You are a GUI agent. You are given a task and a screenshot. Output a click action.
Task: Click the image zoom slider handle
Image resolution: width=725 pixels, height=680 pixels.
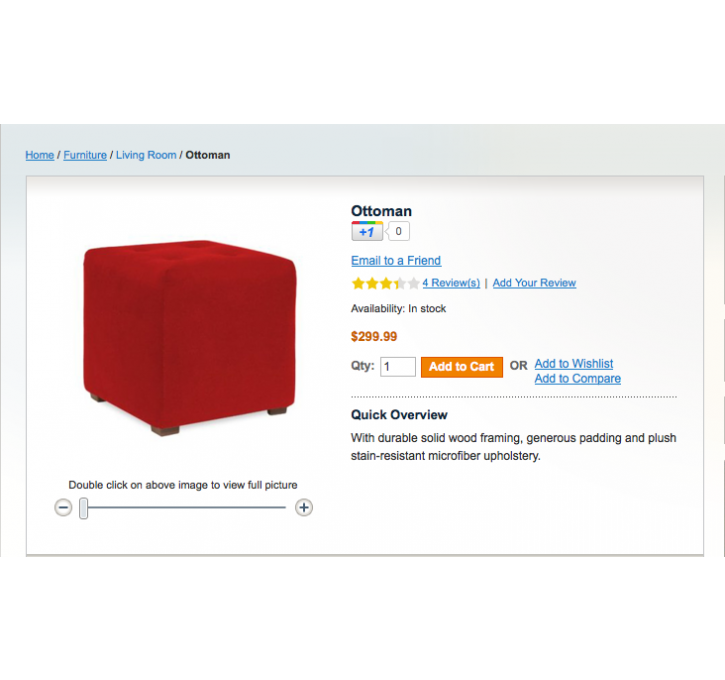pyautogui.click(x=83, y=508)
